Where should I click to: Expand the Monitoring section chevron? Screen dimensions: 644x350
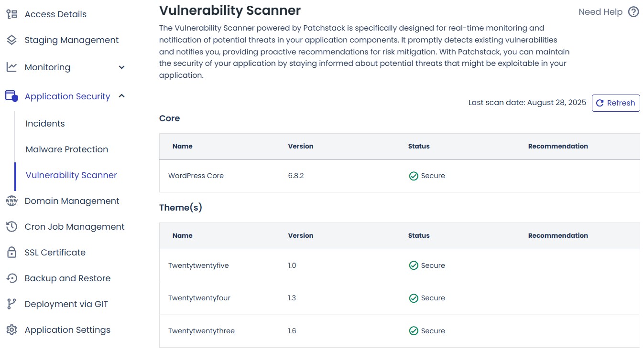[121, 67]
